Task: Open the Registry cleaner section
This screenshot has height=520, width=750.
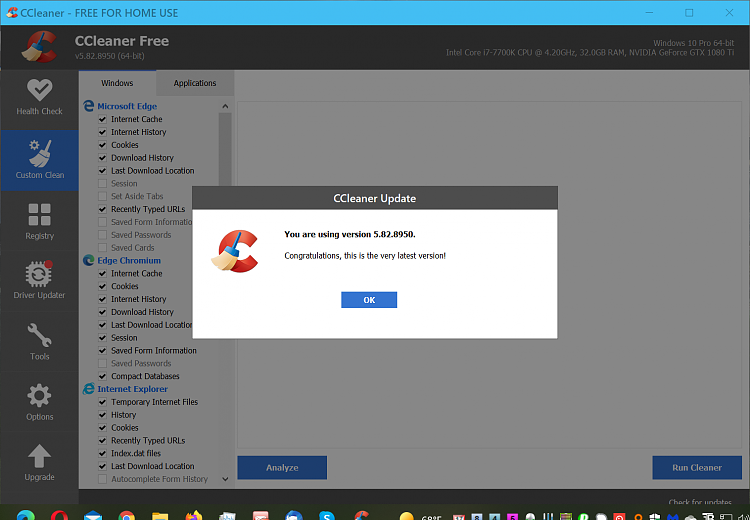Action: pos(39,221)
